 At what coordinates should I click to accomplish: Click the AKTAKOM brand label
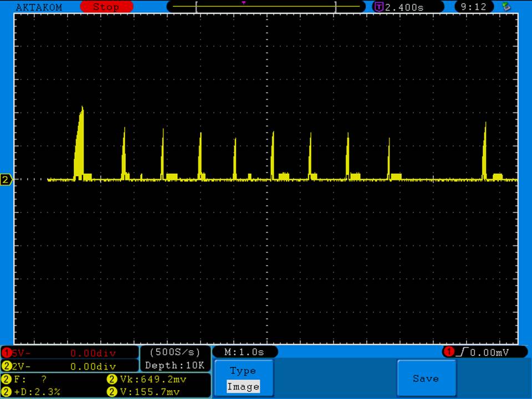click(x=39, y=7)
